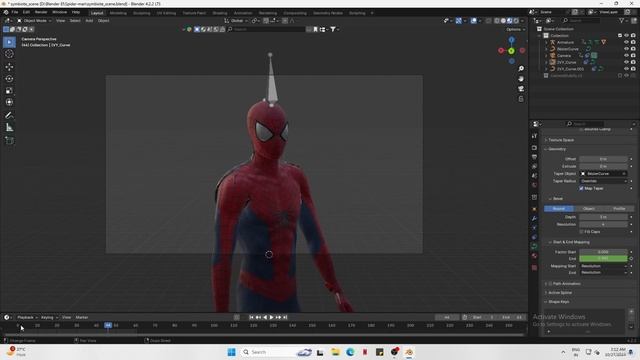Viewport: 640px width, 360px height.
Task: Select the Transform tool
Action: pyautogui.click(x=9, y=102)
